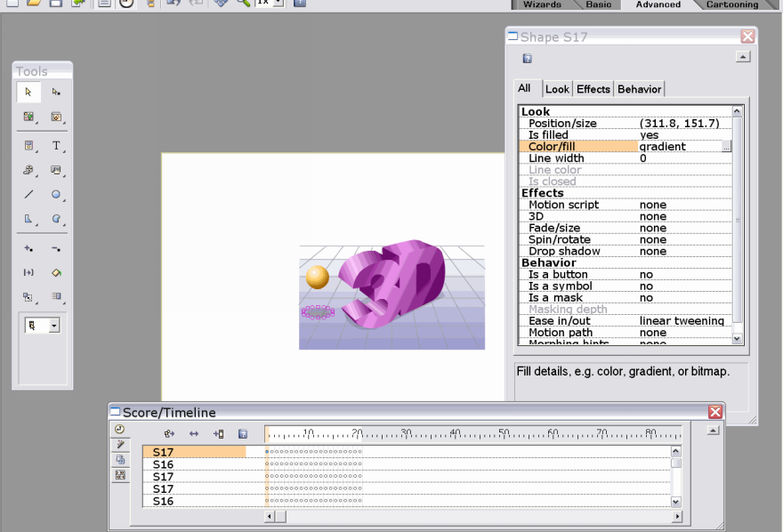
Task: Open help in Shape S17 panel
Action: point(528,59)
